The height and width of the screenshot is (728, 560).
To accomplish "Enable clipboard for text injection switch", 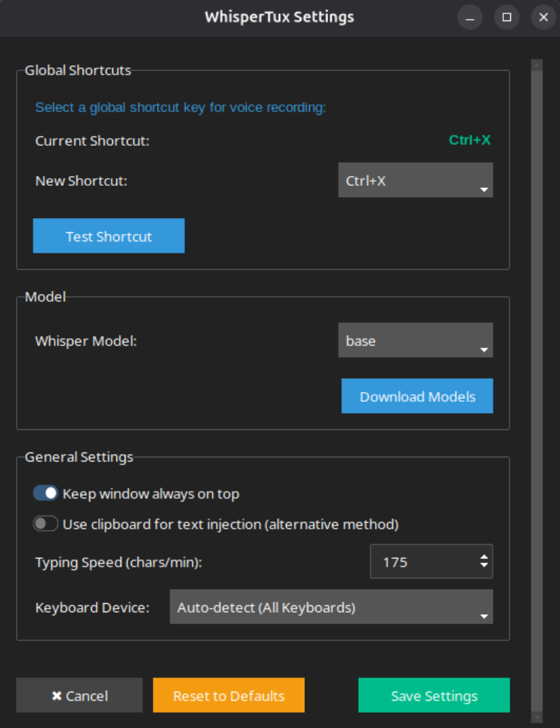I will pos(46,524).
